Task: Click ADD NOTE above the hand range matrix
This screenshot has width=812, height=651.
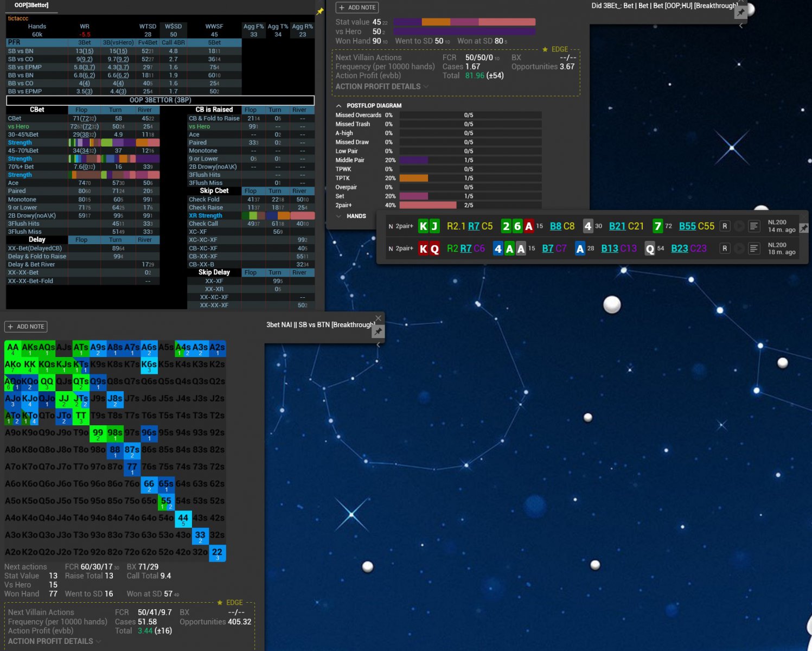Action: click(x=25, y=327)
